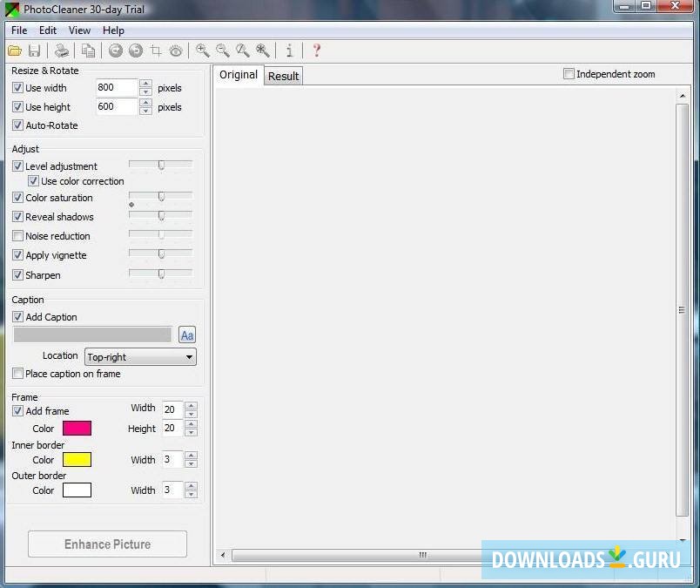Viewport: 700px width, 588px height.
Task: Toggle the Color saturation checkbox
Action: tap(17, 198)
